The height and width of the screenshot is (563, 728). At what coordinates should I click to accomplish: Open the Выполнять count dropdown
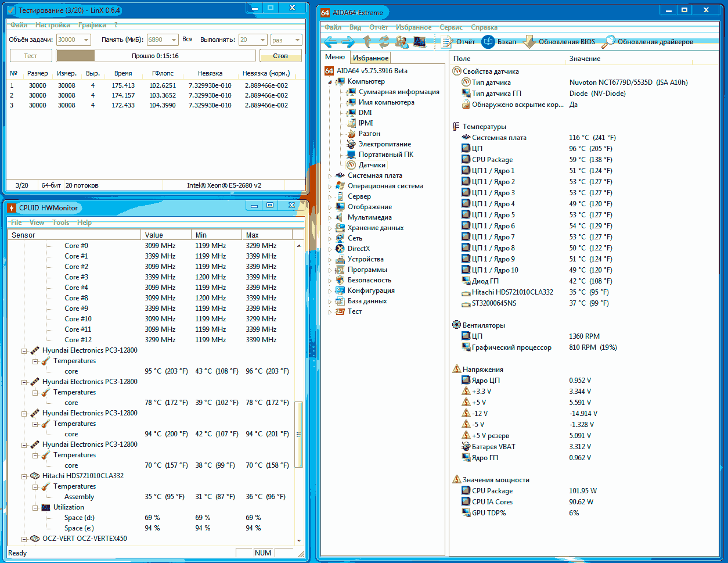[260, 40]
